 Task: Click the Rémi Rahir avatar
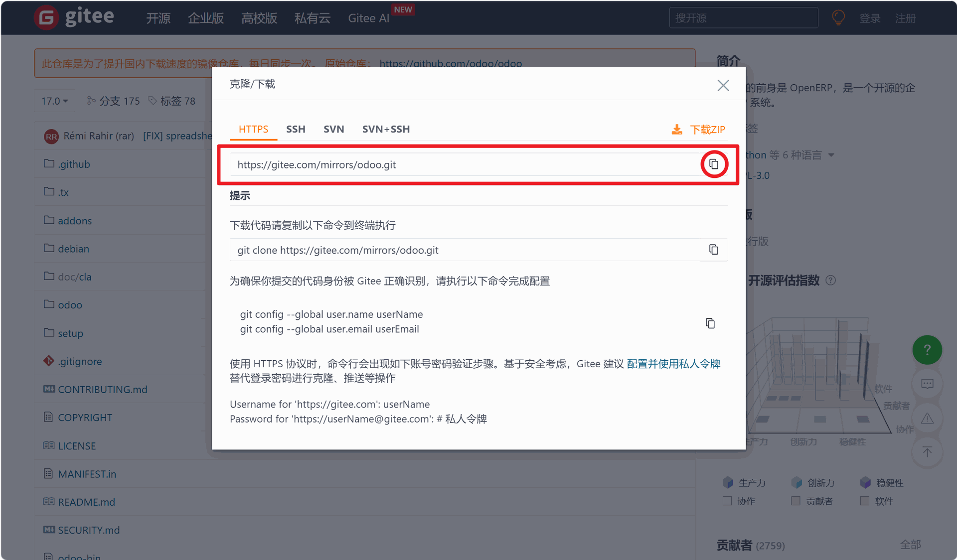coord(51,136)
